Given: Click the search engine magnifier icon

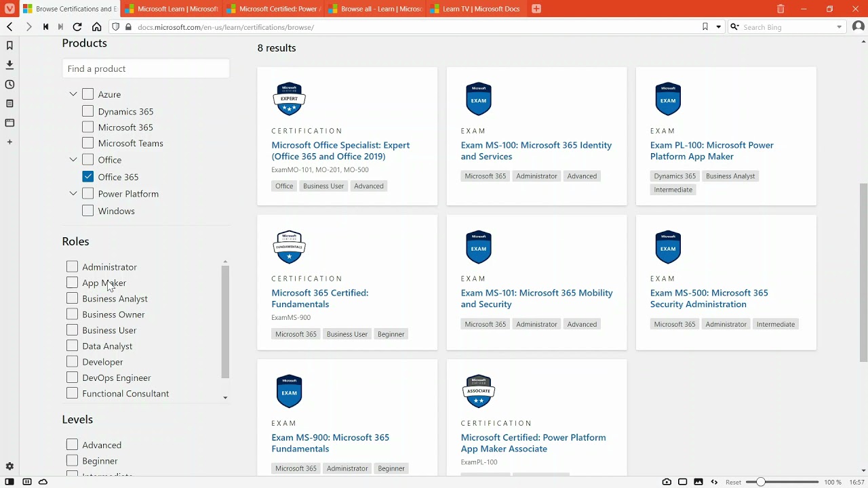Looking at the screenshot, I should [x=734, y=27].
